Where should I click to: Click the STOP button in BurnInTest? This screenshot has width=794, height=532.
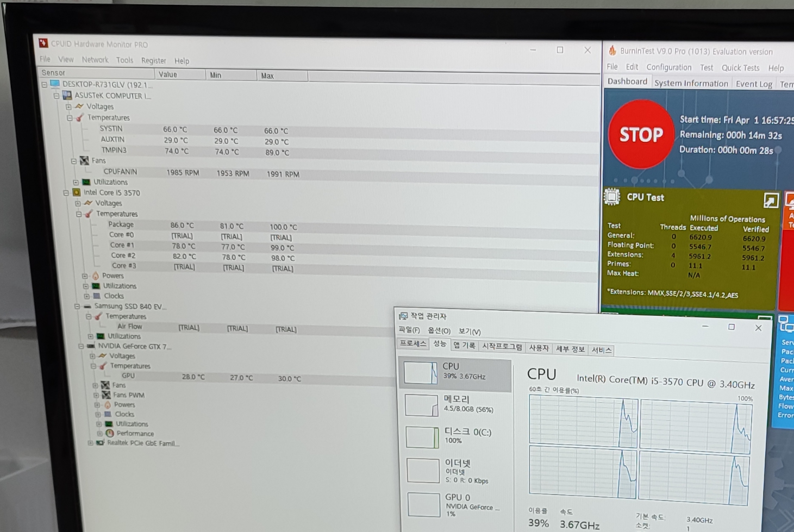[641, 134]
